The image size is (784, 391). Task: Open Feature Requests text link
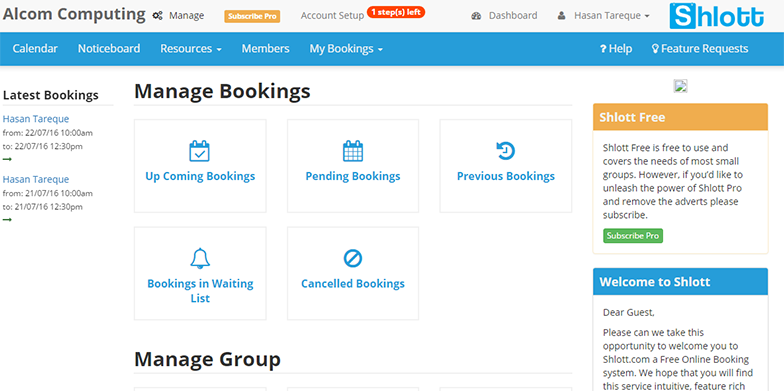coord(704,49)
